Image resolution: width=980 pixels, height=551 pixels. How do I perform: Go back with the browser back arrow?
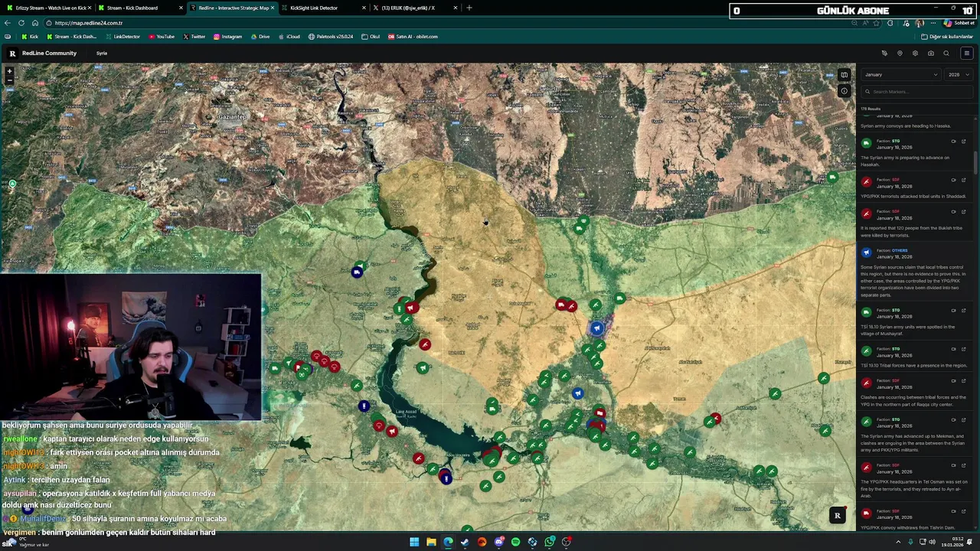pos(8,23)
